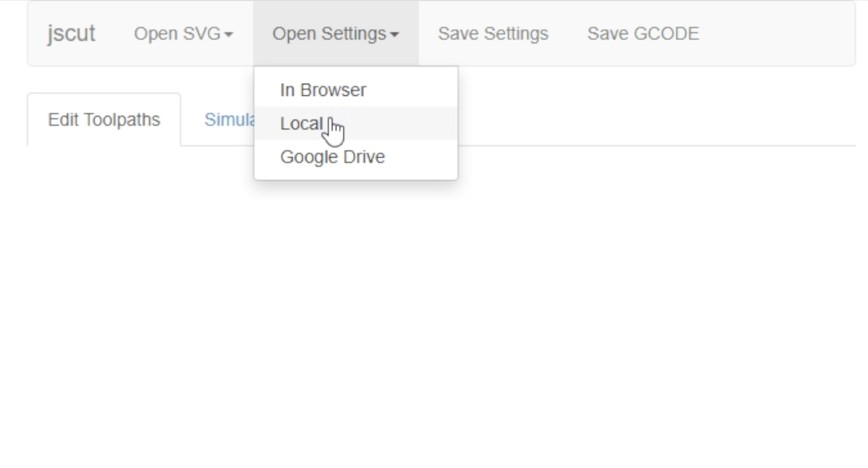Screen dimensions: 868x468
Task: Expand the SVG file opening menu
Action: point(183,34)
